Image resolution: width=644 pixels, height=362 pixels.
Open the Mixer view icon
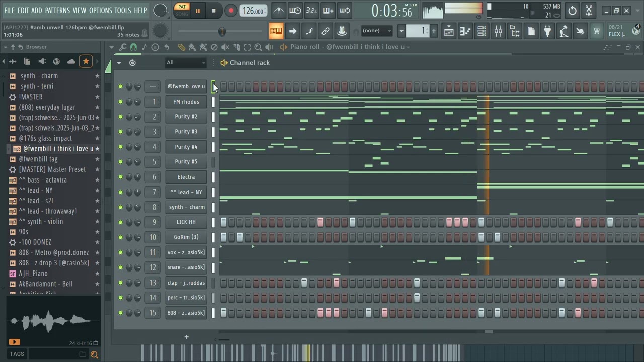point(498,31)
